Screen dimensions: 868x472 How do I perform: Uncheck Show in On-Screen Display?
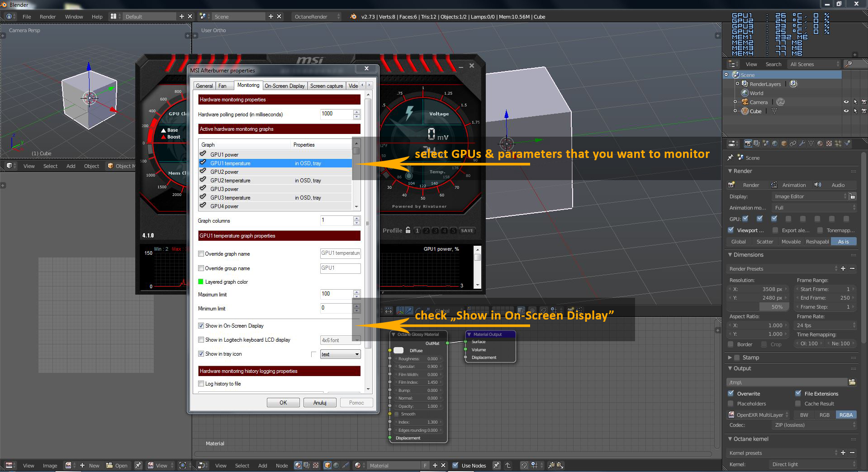(x=201, y=325)
